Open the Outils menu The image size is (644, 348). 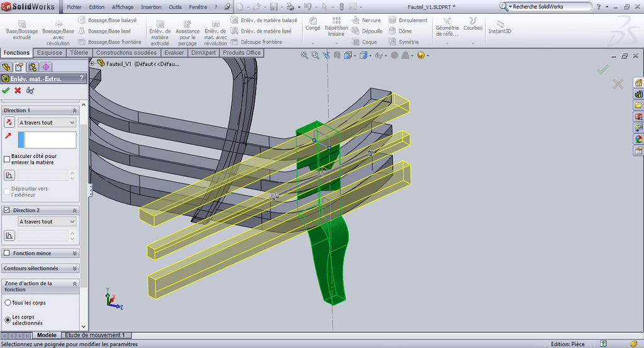[175, 7]
